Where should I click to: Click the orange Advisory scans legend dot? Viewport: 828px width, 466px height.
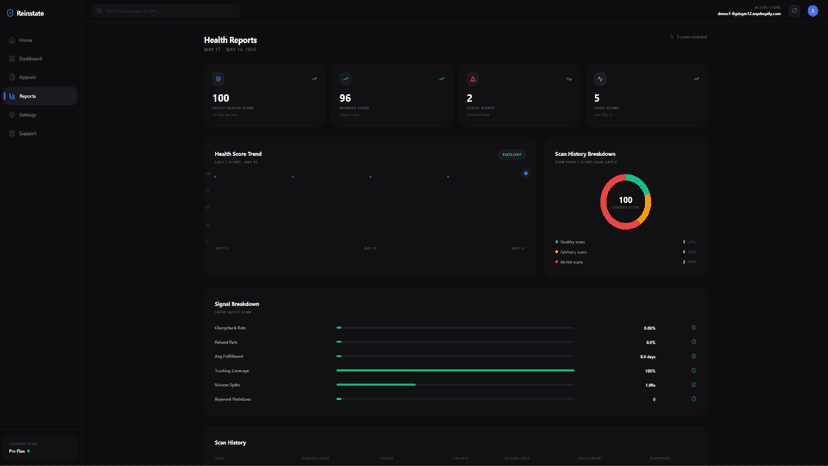tap(557, 252)
